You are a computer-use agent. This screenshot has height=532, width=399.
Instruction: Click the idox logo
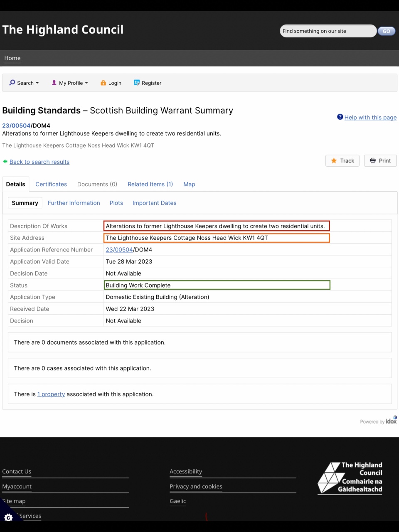click(x=391, y=420)
